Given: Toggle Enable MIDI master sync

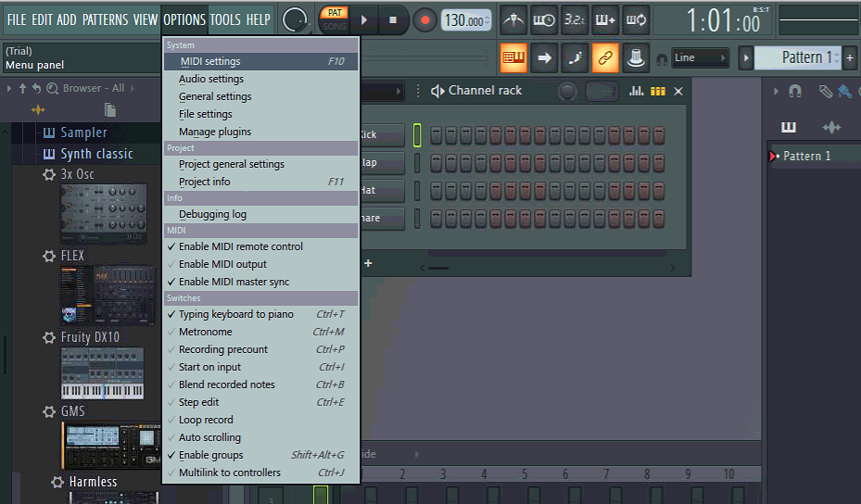Looking at the screenshot, I should tap(260, 282).
